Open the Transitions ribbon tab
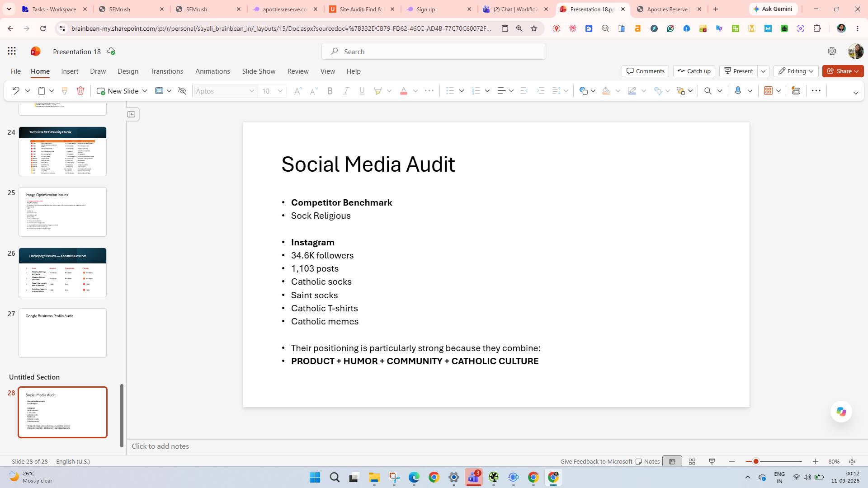The width and height of the screenshot is (868, 488). [x=167, y=71]
